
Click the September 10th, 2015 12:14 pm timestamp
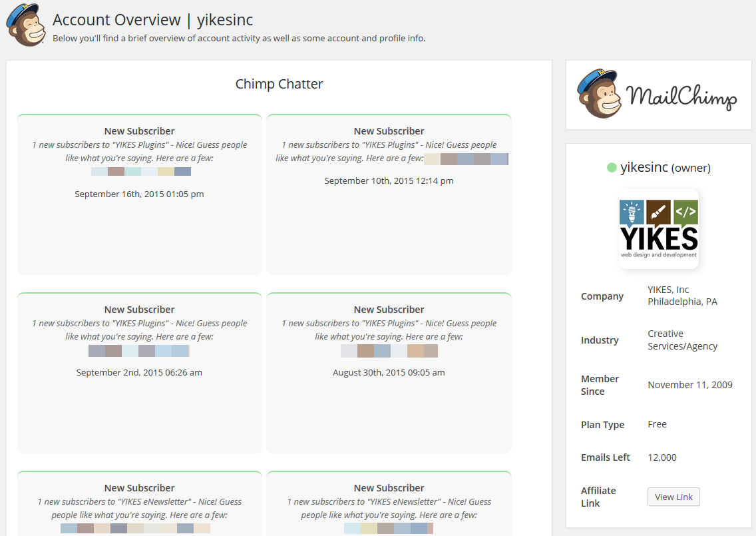coord(389,181)
